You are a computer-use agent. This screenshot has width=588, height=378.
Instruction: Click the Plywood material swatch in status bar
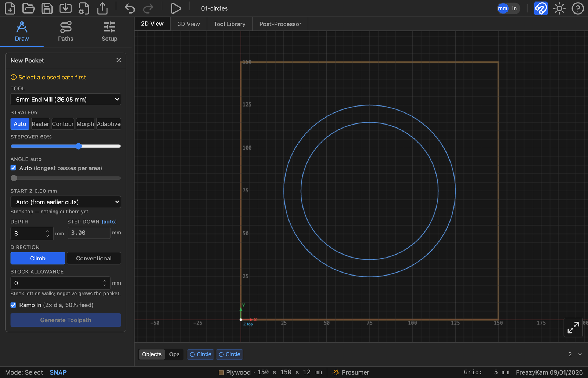point(221,372)
